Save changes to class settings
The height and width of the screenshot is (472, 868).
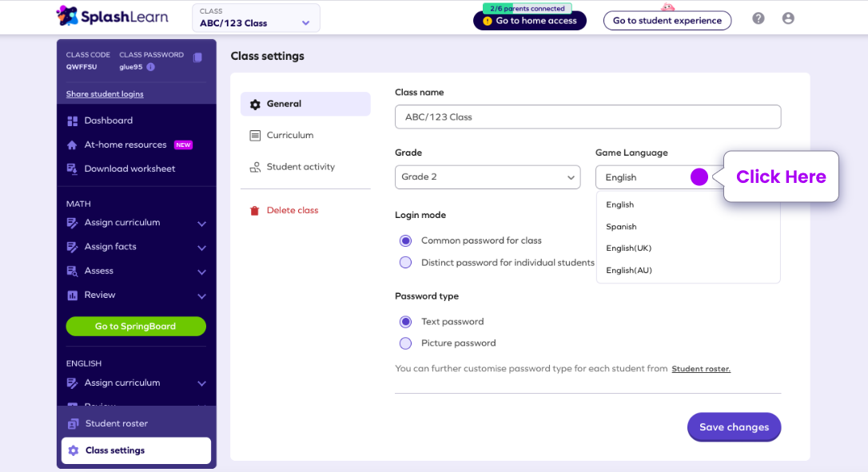[733, 426]
